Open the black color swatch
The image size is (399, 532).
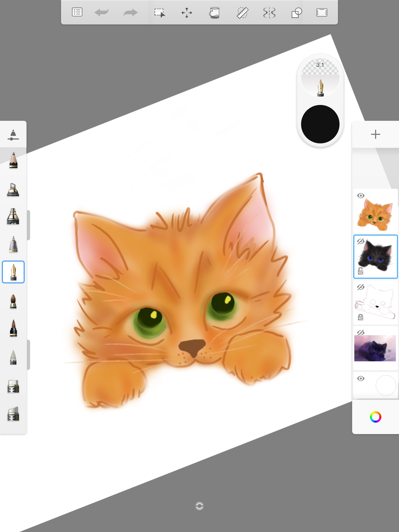(x=320, y=124)
